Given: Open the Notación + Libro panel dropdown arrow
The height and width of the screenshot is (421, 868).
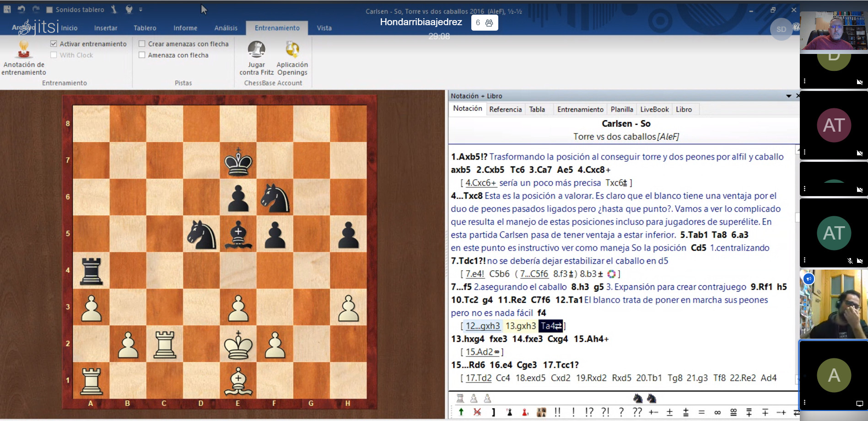Looking at the screenshot, I should (788, 96).
